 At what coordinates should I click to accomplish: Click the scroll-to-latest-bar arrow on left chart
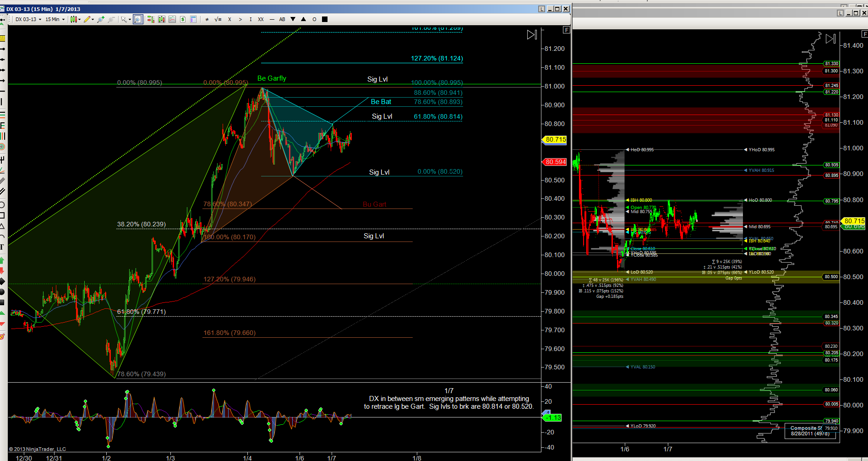pos(531,35)
